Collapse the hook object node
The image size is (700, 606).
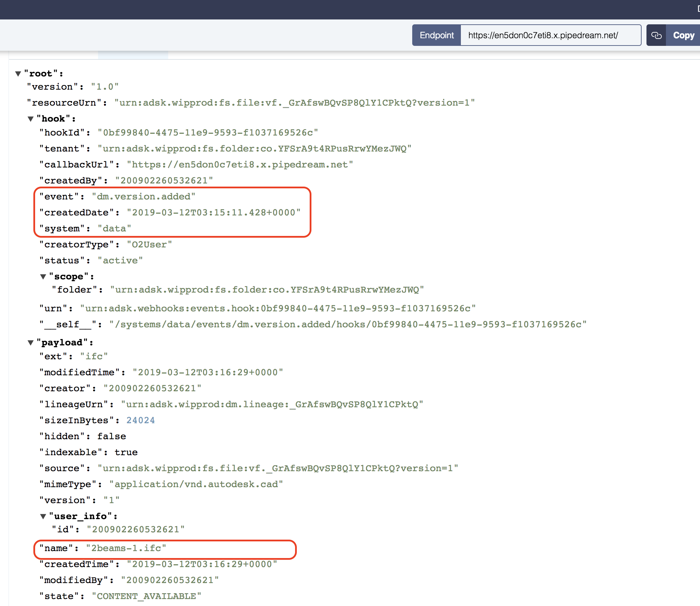click(x=31, y=118)
